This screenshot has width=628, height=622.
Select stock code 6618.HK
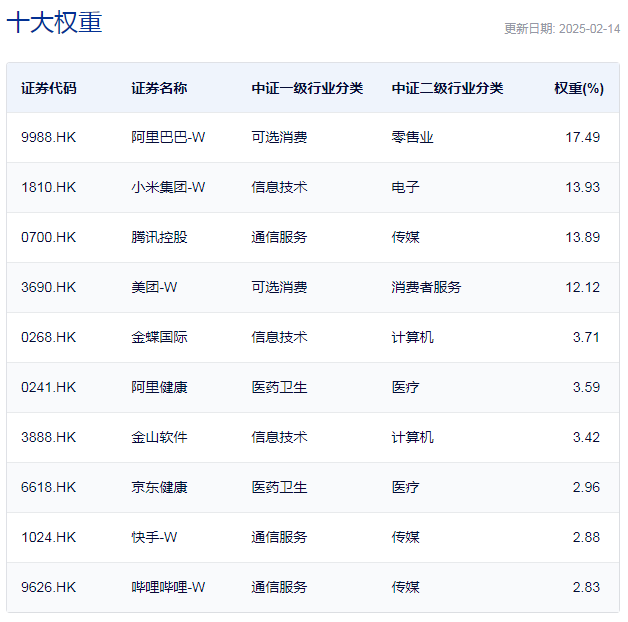point(48,487)
